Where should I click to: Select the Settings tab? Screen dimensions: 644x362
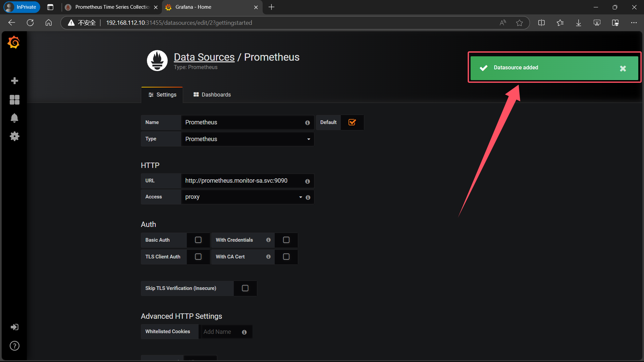162,95
